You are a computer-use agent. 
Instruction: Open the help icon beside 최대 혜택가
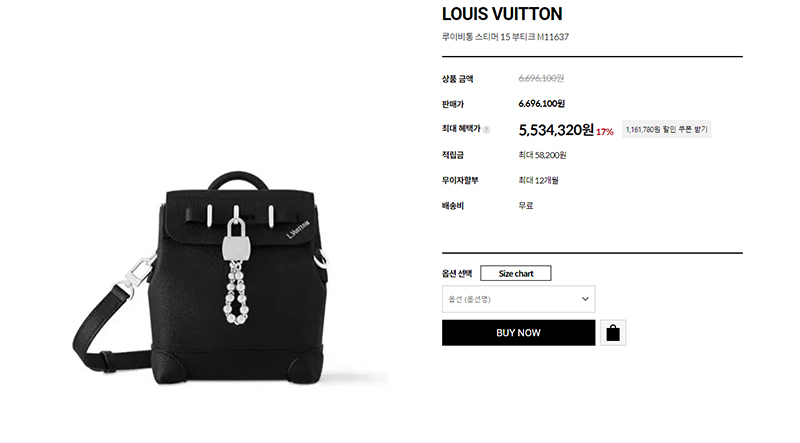486,130
